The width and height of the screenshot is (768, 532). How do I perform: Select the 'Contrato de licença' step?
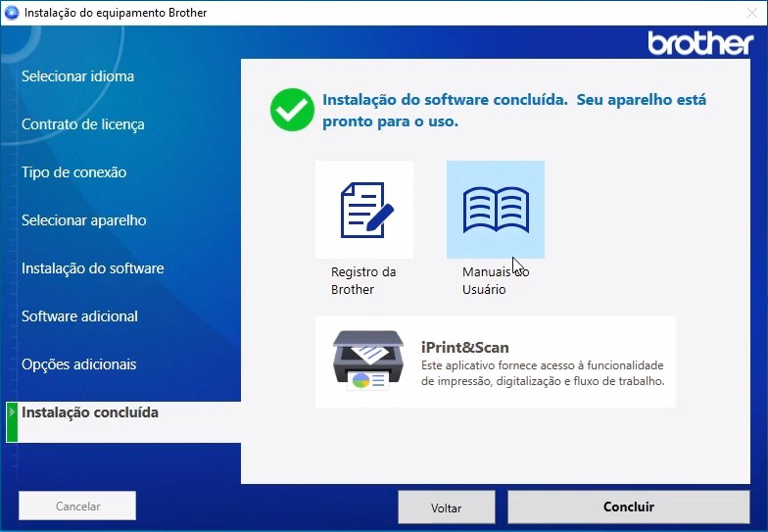[x=82, y=124]
